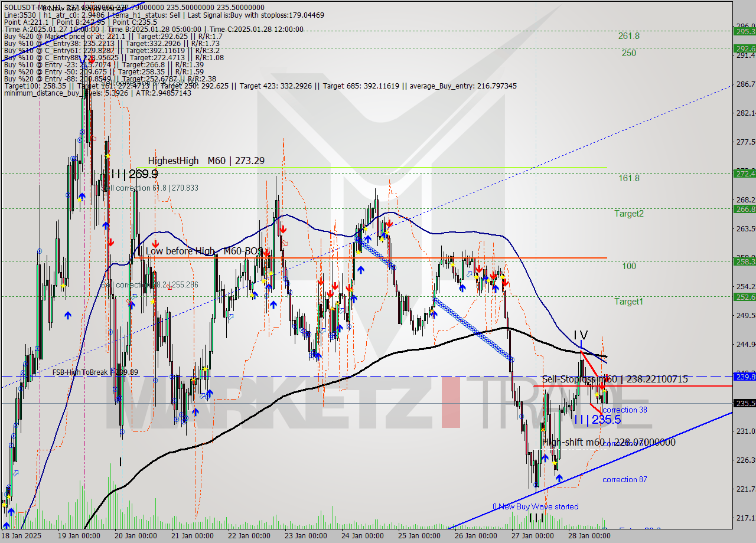
Task: Select the '100' Fibonacci level label
Action: [629, 266]
